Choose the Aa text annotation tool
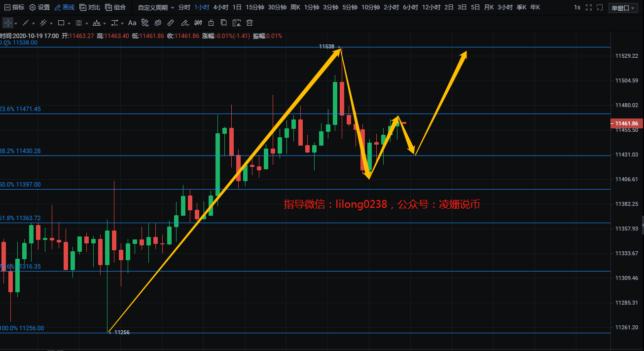 pos(132,23)
